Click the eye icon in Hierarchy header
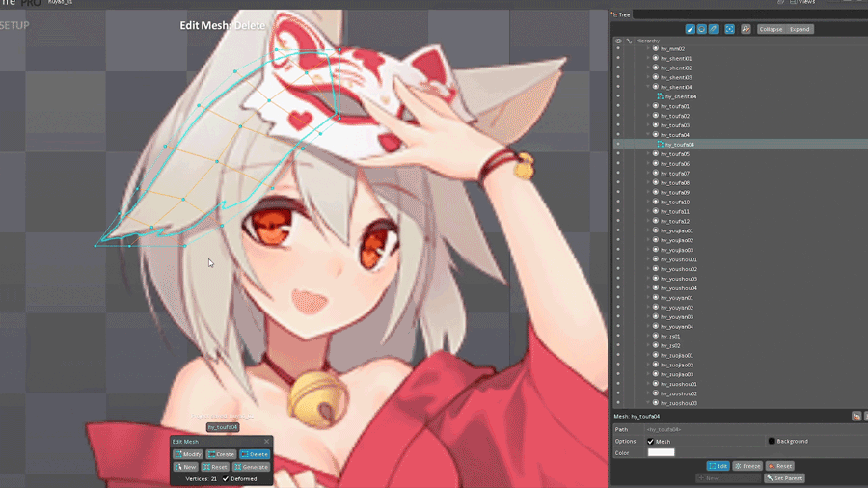The image size is (868, 488). tap(618, 41)
